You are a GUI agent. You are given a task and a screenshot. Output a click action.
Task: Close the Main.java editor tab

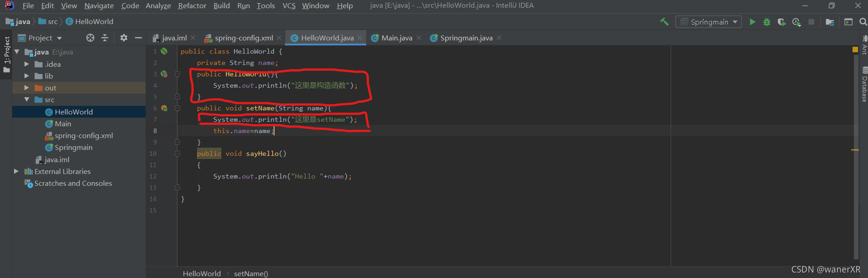click(419, 38)
